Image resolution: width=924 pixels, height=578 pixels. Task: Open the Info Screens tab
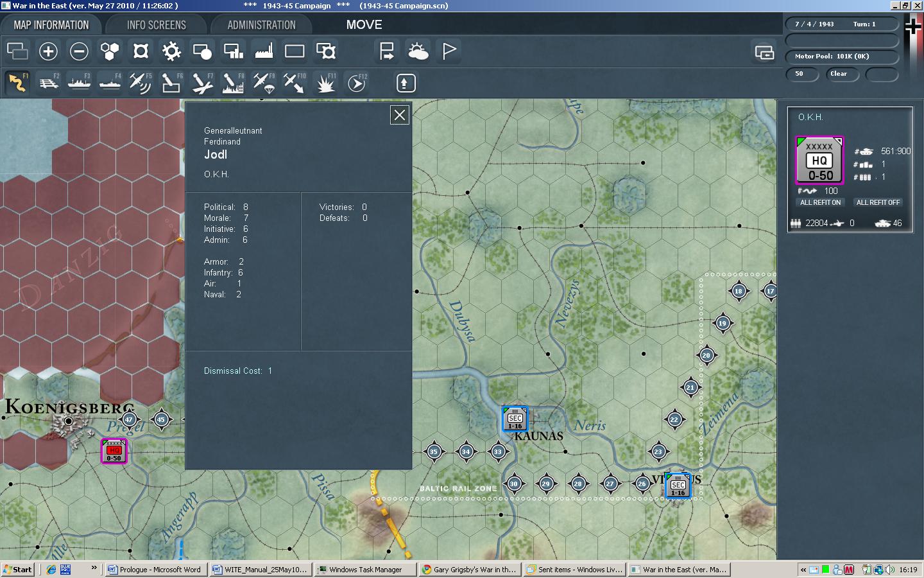click(157, 25)
